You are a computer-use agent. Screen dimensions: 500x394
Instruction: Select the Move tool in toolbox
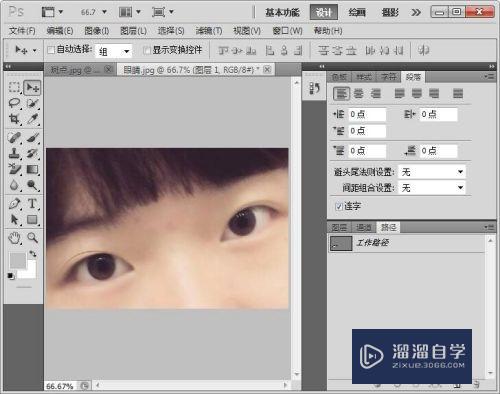click(x=32, y=88)
